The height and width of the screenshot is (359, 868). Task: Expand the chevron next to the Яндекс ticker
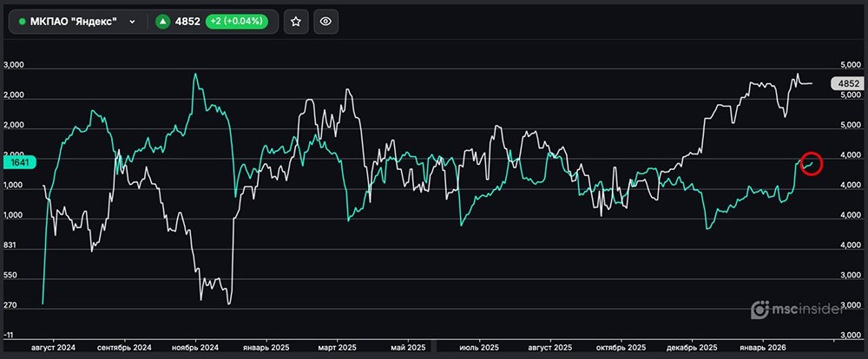[x=132, y=22]
